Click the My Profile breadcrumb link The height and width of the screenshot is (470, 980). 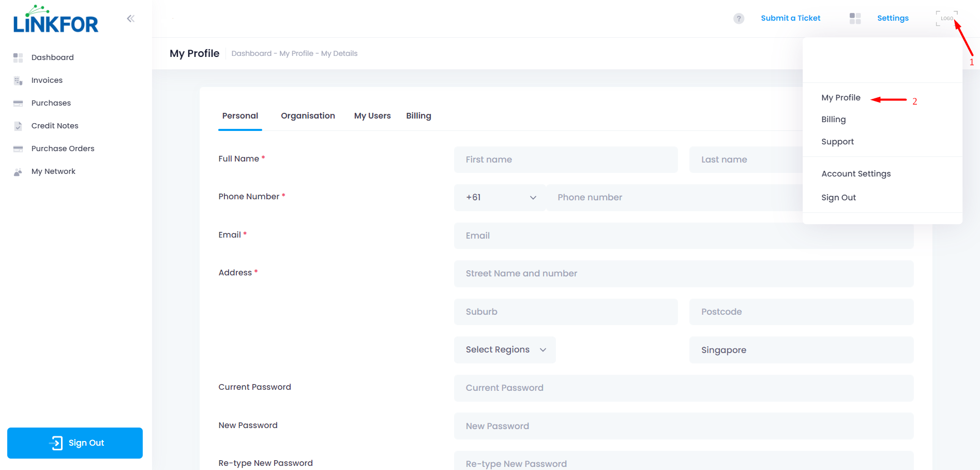(296, 53)
